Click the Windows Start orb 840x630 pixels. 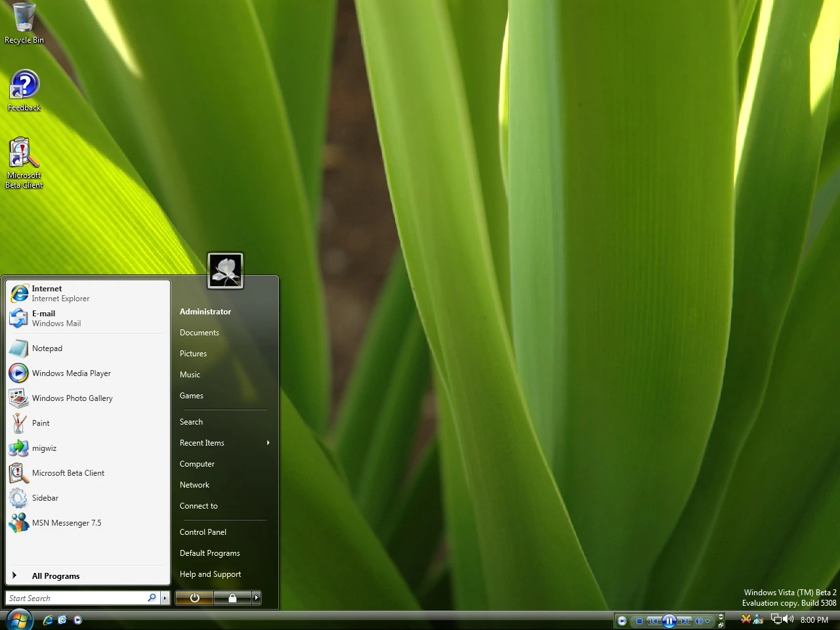coord(19,619)
